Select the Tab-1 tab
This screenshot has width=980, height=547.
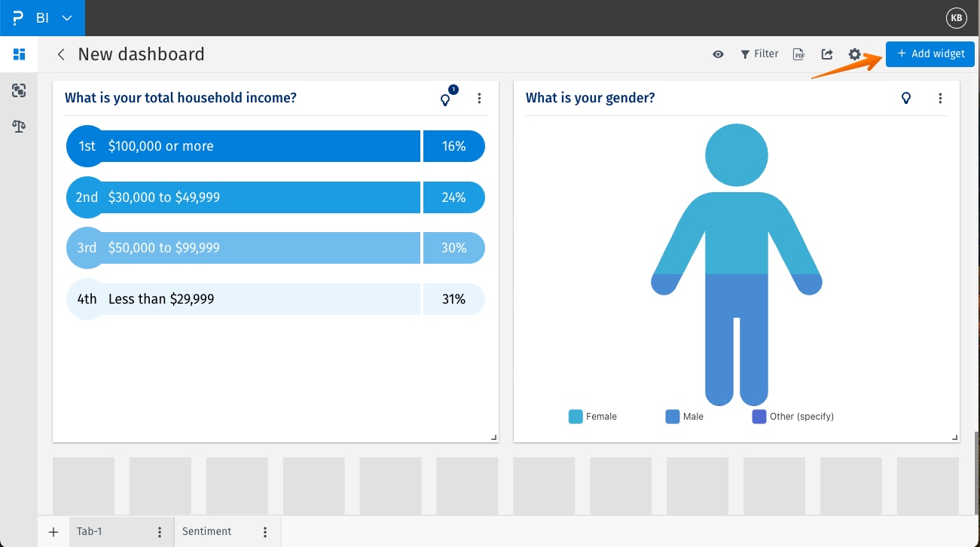[x=89, y=531]
